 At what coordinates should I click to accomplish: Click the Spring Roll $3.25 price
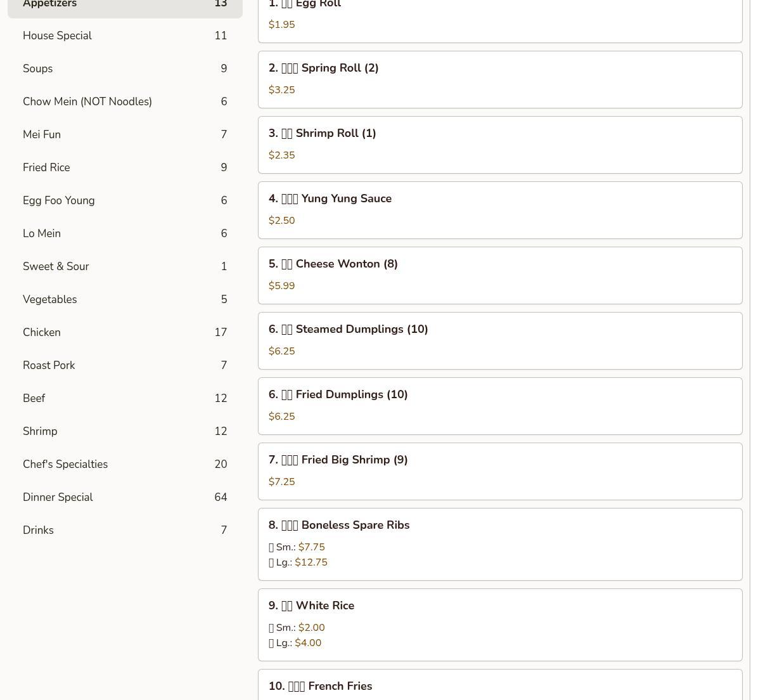pyautogui.click(x=281, y=90)
